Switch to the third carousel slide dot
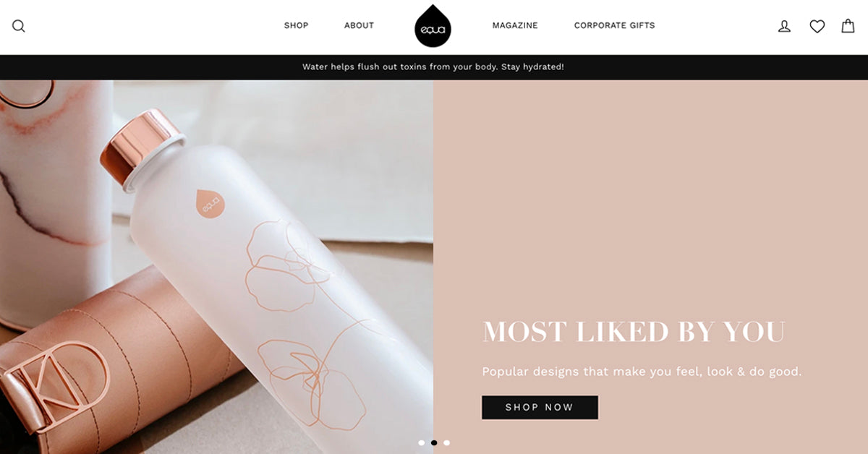The image size is (868, 454). tap(446, 442)
